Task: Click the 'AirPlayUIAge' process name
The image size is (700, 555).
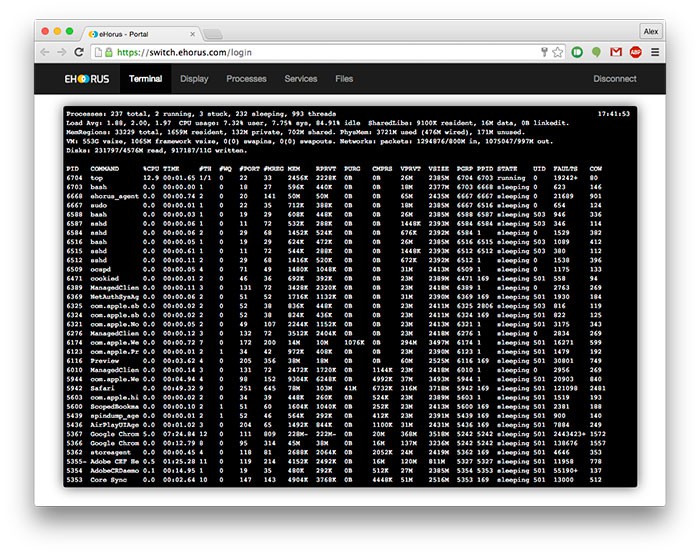Action: point(114,425)
